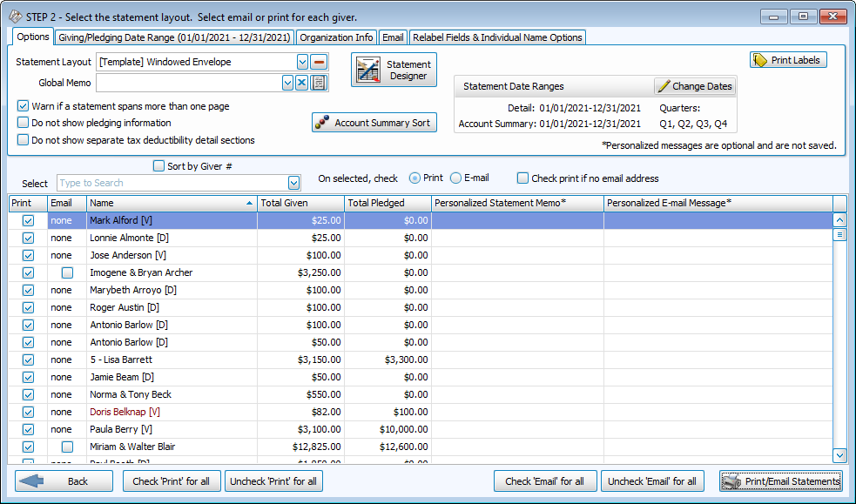
Task: Remove statement layout with minus icon
Action: click(319, 62)
